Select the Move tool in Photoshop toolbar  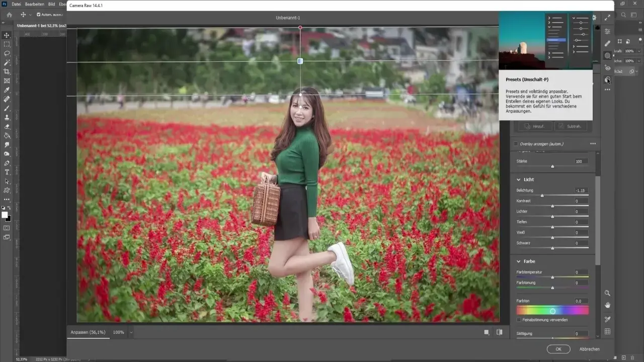[7, 35]
